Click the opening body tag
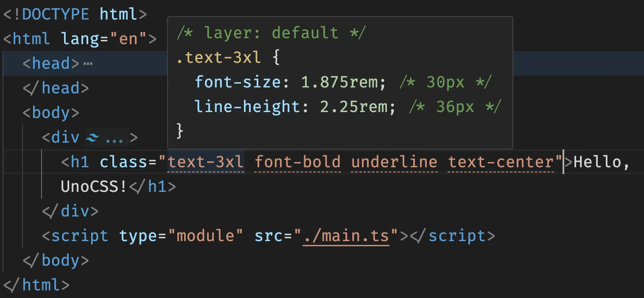The image size is (644, 298). (x=51, y=113)
